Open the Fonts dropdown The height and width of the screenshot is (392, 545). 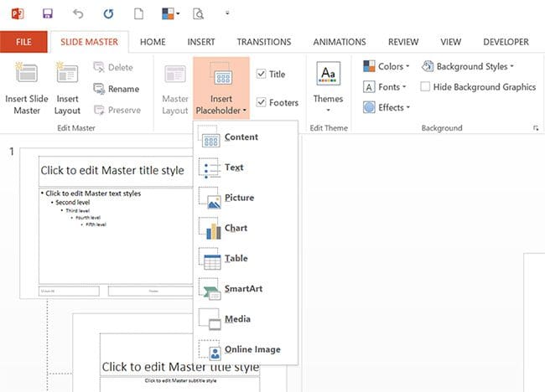(384, 87)
